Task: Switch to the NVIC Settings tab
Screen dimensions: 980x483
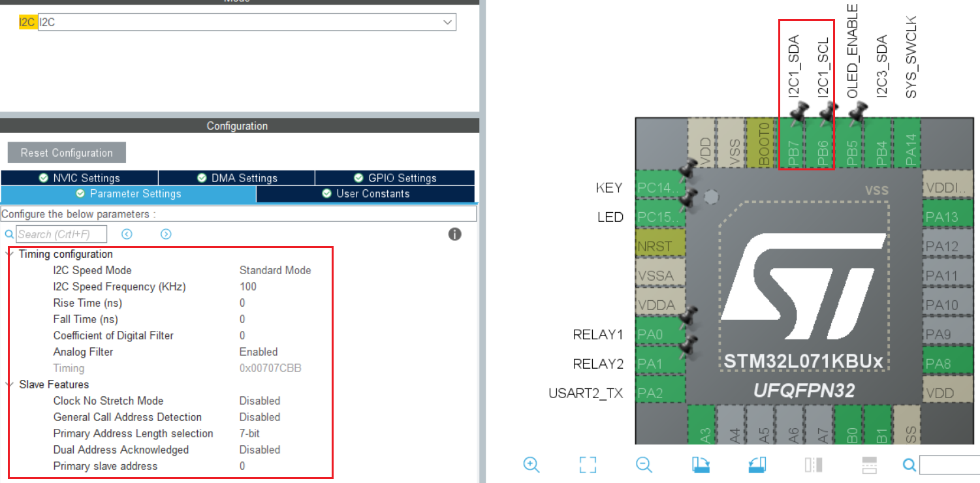Action: 80,178
